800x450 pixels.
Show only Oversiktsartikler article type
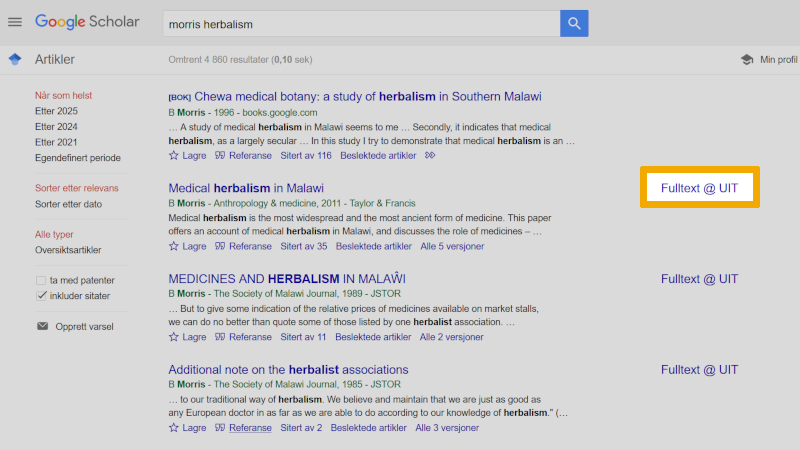(68, 250)
